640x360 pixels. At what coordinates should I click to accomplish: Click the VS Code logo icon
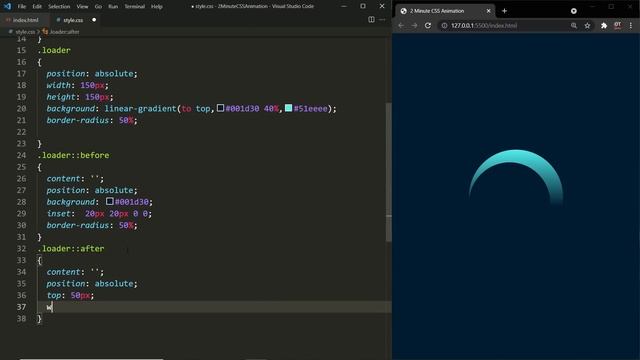coord(7,7)
